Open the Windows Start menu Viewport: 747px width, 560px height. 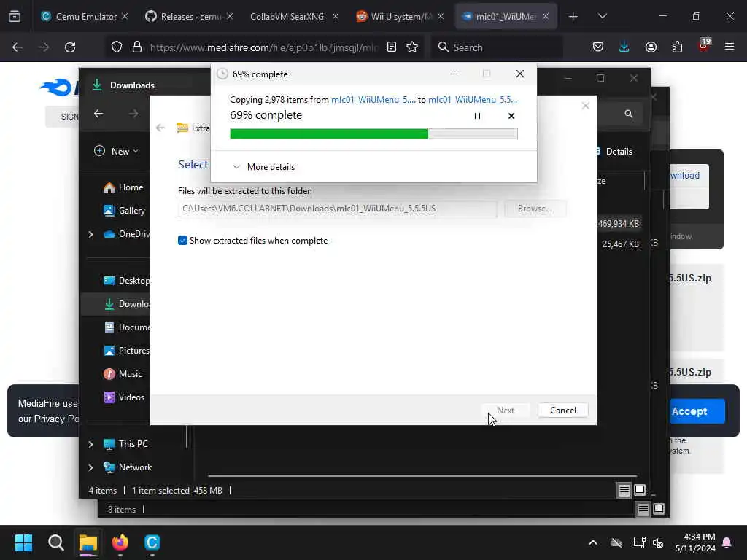[23, 542]
